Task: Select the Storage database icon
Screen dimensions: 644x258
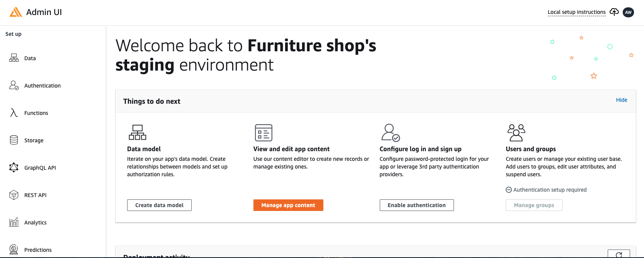Action: pos(14,140)
